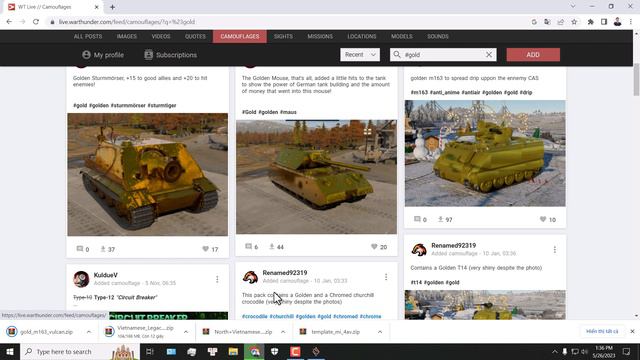This screenshot has width=640, height=360.
Task: Expand options for North+Vietnamese zip download
Action: tap(283, 332)
